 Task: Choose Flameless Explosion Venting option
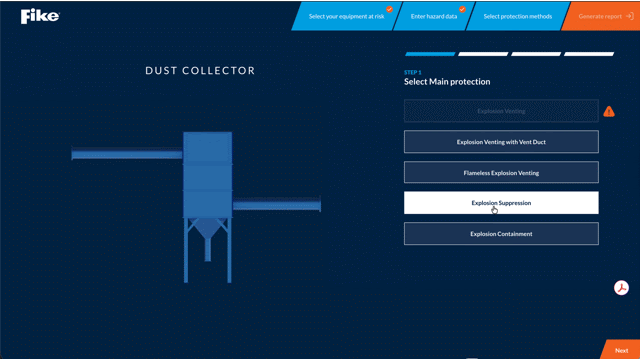[x=501, y=173]
